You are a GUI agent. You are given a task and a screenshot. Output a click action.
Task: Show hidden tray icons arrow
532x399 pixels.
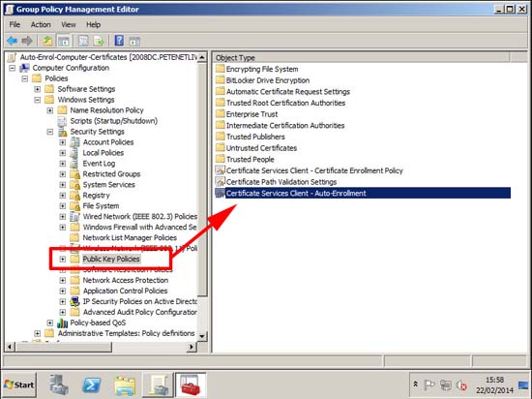pos(415,384)
